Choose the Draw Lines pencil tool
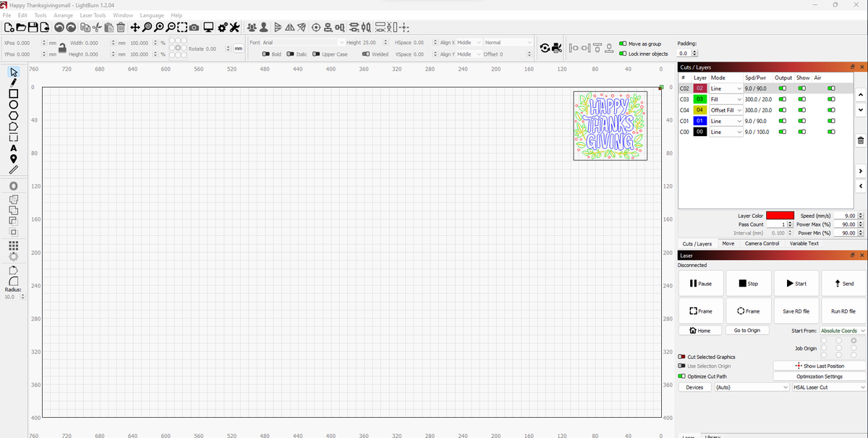Viewport: 868px width, 438px height. (13, 83)
